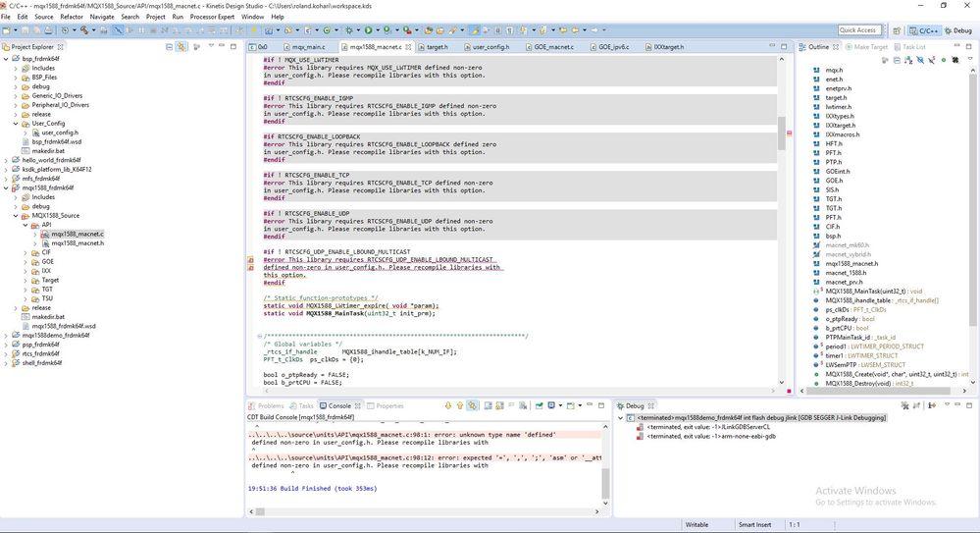Click Collapse All in Project Explorer

point(170,47)
